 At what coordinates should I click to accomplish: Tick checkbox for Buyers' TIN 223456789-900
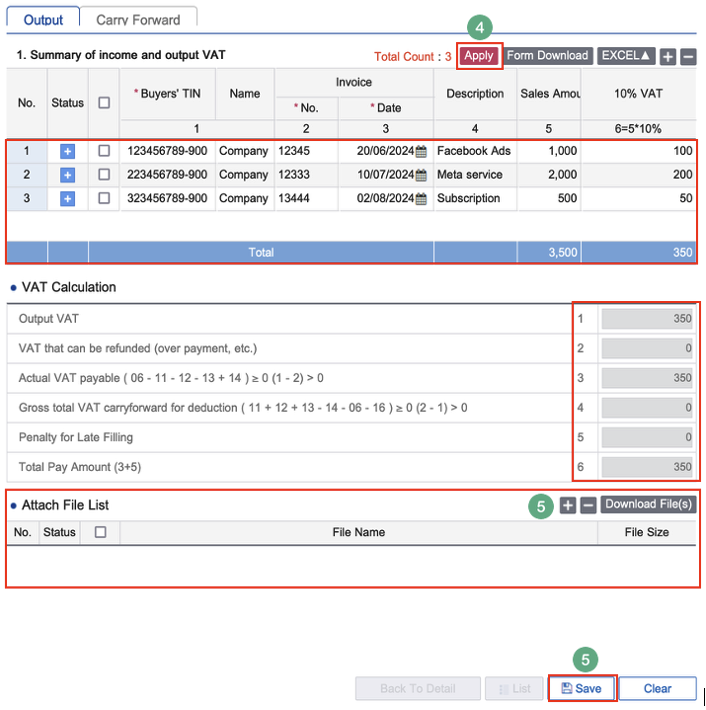coord(104,174)
